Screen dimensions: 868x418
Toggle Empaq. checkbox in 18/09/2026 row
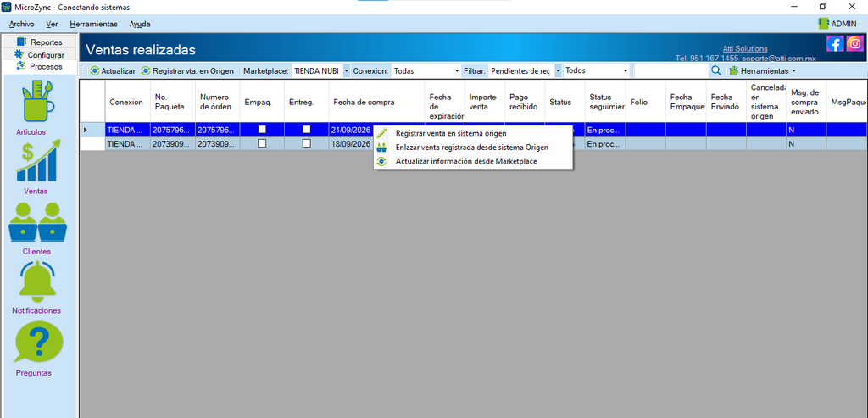pos(263,142)
